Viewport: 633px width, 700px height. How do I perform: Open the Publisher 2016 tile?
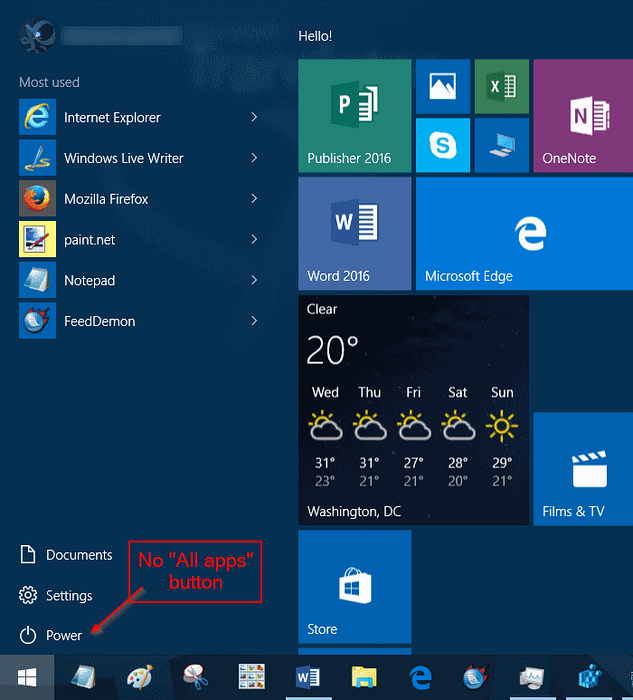(x=355, y=115)
